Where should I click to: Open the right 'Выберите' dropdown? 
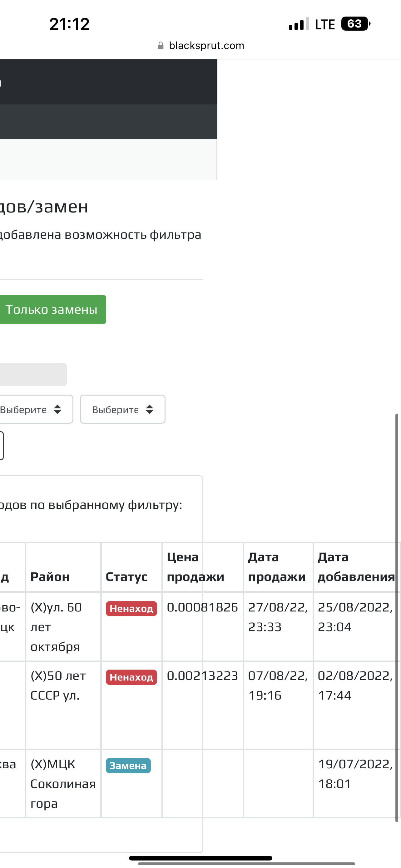122,409
